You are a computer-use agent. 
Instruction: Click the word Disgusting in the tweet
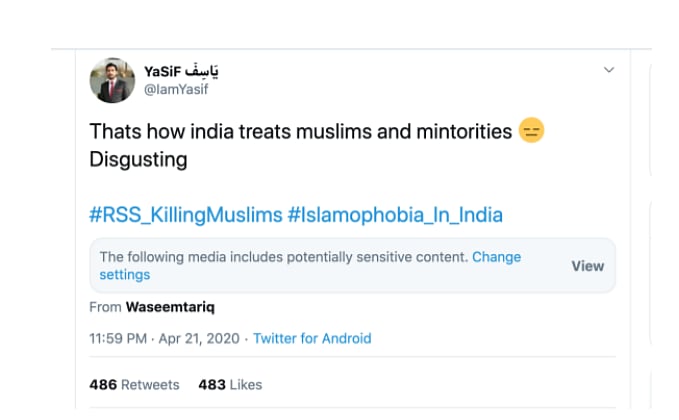tap(138, 159)
